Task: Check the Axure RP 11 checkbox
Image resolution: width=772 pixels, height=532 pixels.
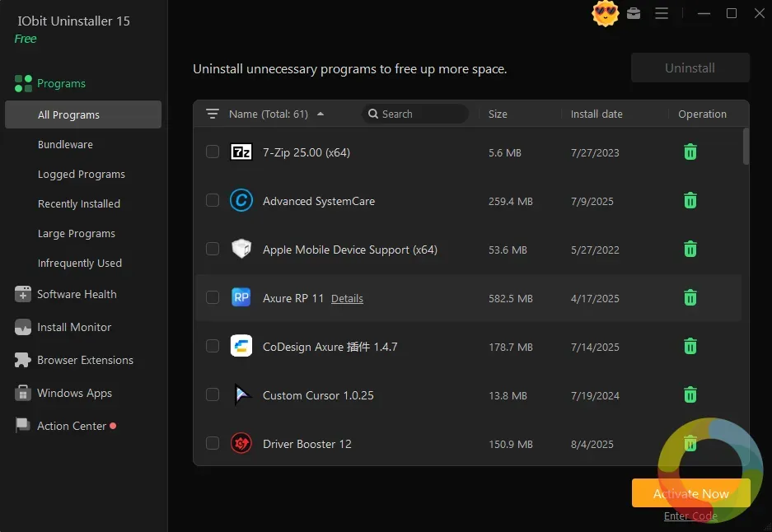Action: click(213, 297)
